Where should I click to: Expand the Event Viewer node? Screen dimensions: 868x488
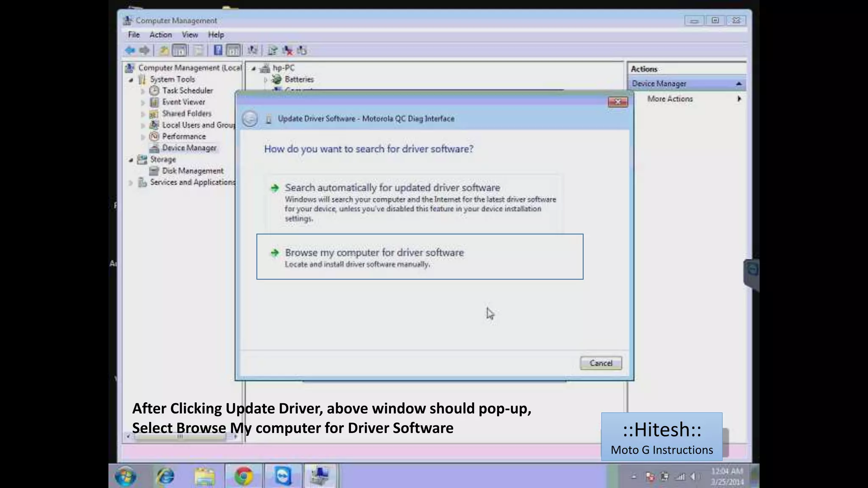click(x=143, y=103)
